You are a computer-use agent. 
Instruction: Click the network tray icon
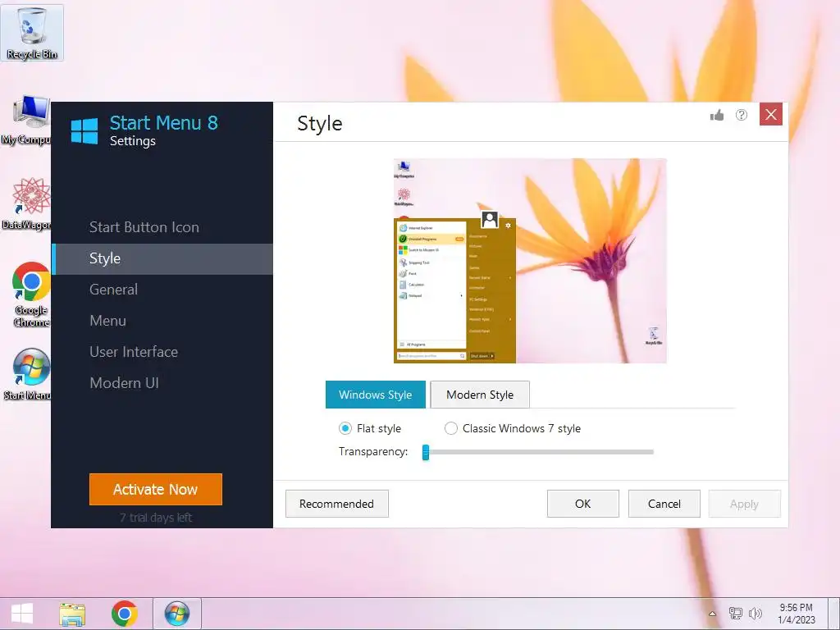coord(736,614)
